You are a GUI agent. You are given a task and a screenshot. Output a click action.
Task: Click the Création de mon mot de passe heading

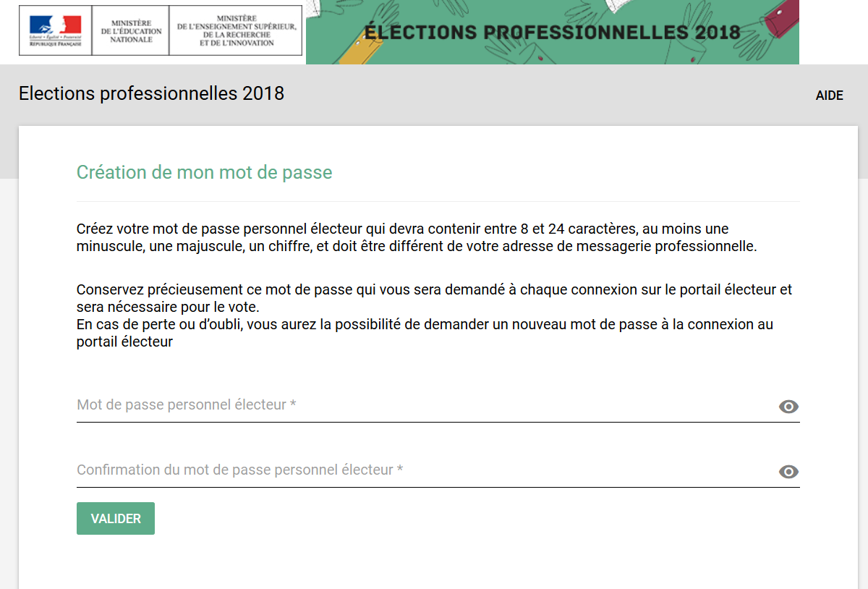tap(205, 173)
